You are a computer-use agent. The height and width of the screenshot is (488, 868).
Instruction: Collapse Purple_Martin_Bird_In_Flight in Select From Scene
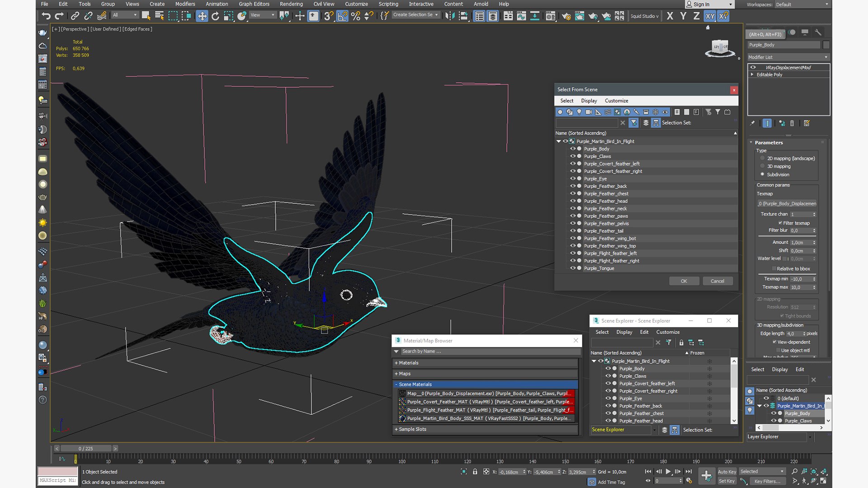point(559,141)
